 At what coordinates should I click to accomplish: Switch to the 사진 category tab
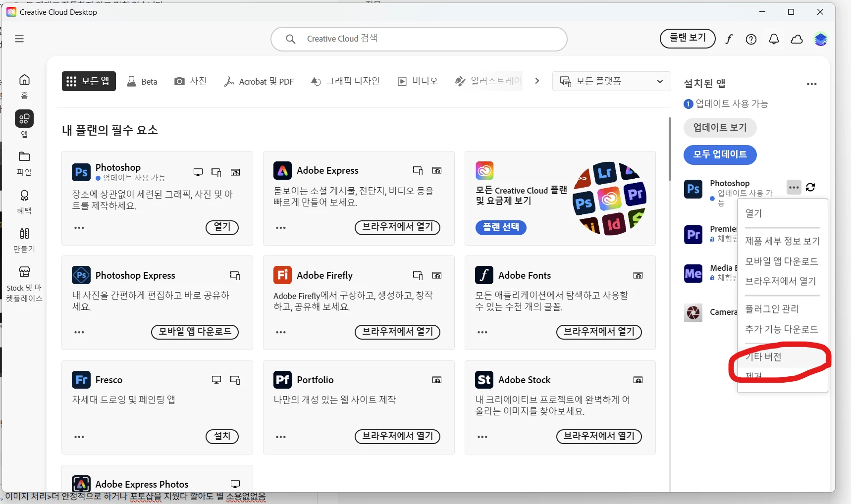click(191, 81)
